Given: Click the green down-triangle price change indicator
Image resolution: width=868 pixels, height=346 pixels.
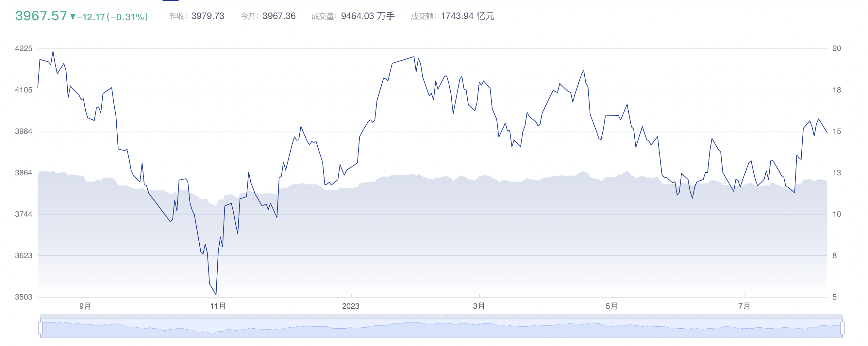Looking at the screenshot, I should [73, 17].
